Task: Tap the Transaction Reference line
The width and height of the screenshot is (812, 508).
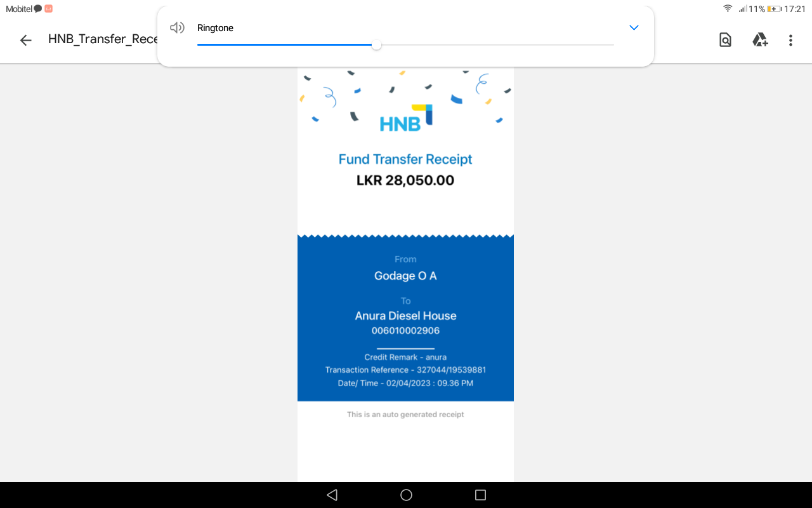Action: [x=405, y=370]
